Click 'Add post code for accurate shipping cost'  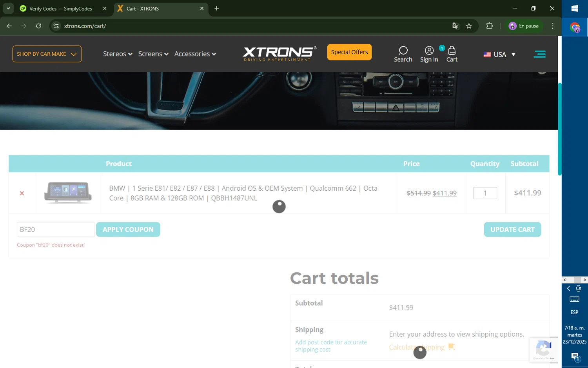click(331, 346)
